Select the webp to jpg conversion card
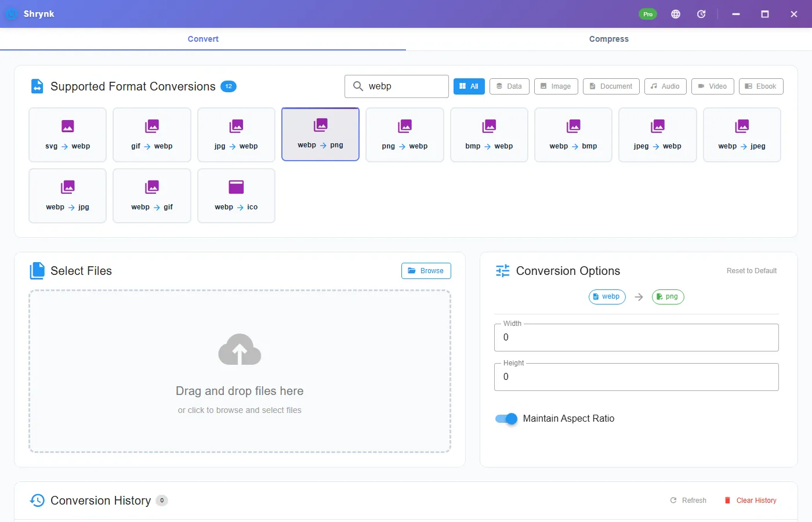812x522 pixels. 67,195
